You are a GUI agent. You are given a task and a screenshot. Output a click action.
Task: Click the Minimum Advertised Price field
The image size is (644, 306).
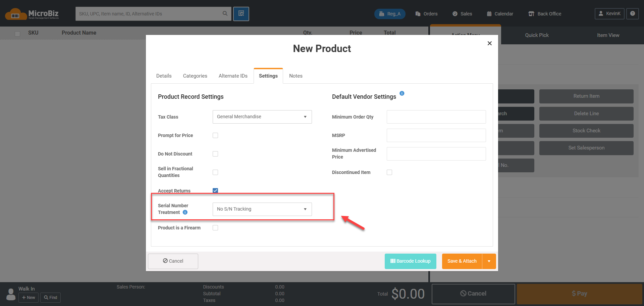click(436, 154)
